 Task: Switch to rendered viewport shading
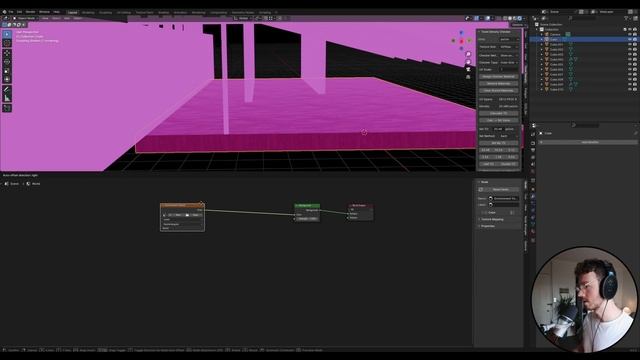coord(520,18)
